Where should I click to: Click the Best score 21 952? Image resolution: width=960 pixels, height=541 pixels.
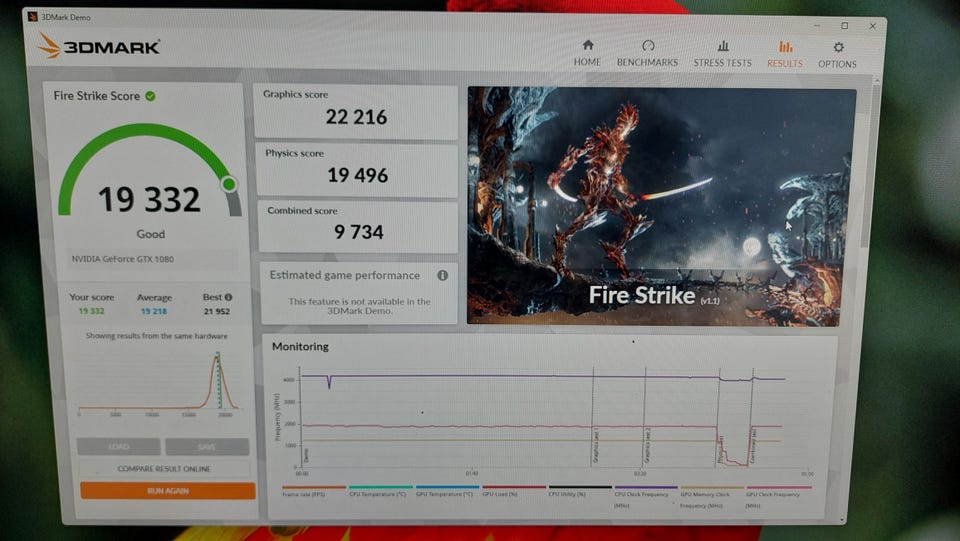(x=217, y=312)
